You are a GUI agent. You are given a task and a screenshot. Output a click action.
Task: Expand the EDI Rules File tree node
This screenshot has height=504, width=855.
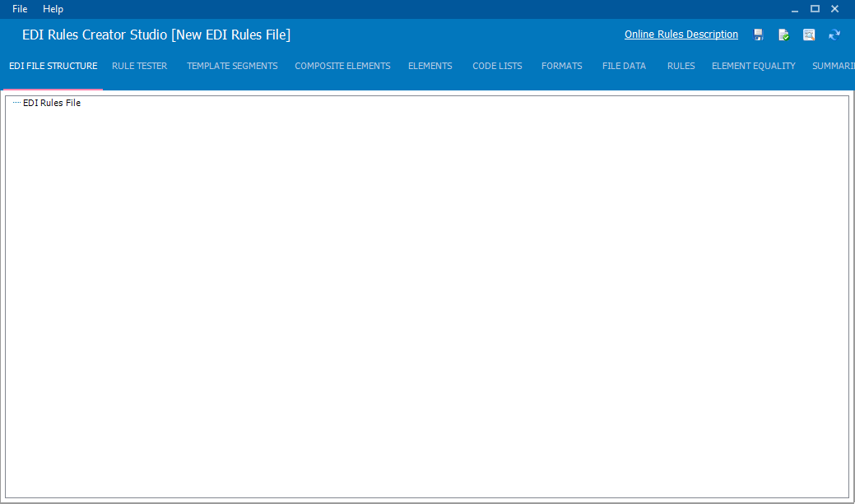(x=17, y=103)
